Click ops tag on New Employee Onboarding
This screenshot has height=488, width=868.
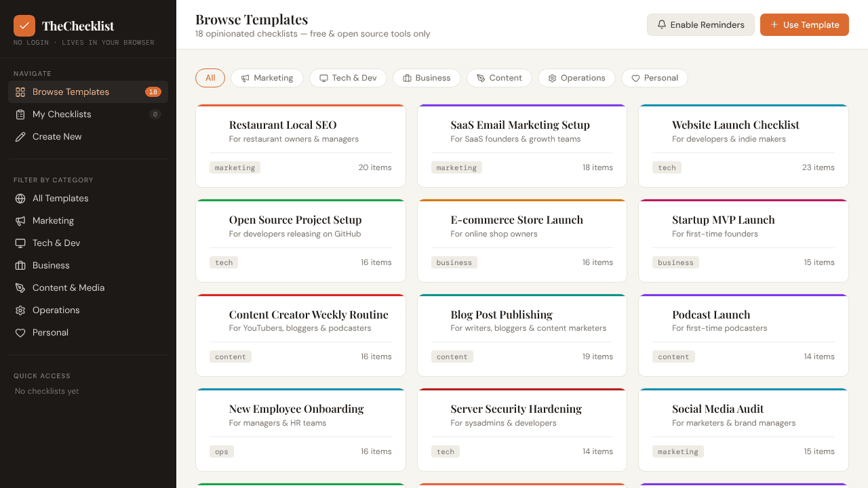(222, 451)
